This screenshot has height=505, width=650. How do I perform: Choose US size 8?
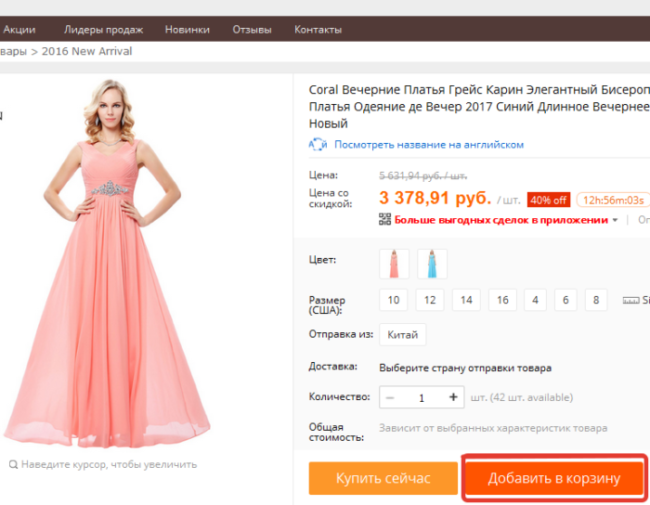pyautogui.click(x=596, y=300)
